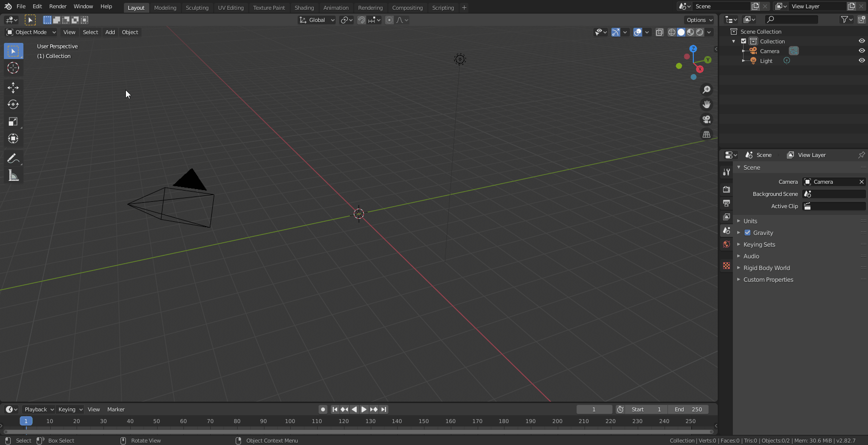Image resolution: width=868 pixels, height=445 pixels.
Task: Choose the Rotate tool
Action: click(13, 104)
